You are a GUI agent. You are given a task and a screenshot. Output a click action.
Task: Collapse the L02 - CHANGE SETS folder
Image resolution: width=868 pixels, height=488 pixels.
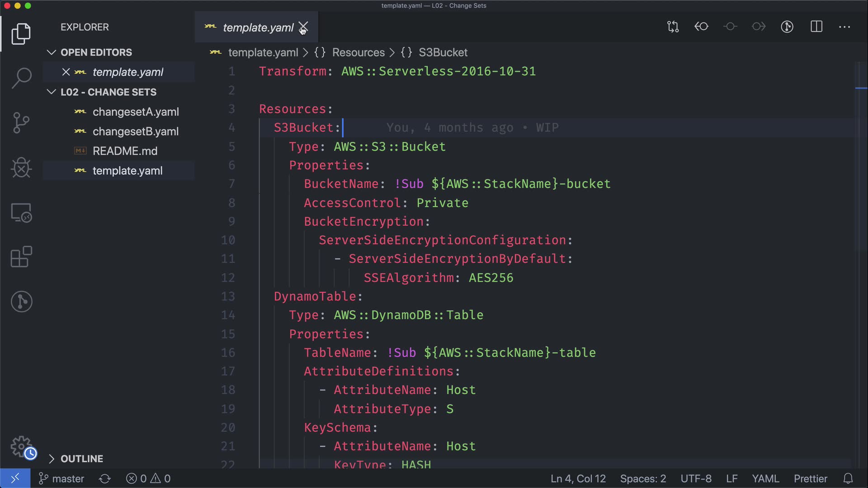(x=52, y=92)
